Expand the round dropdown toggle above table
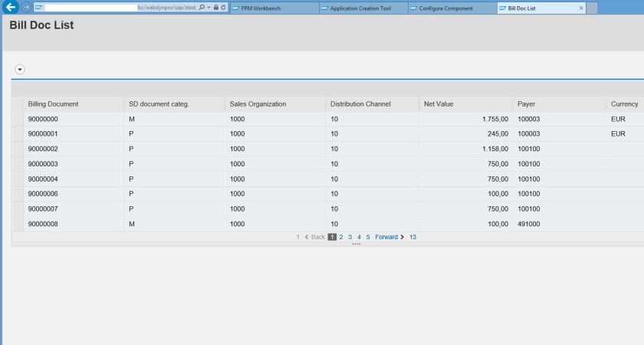644x345 pixels. (20, 69)
